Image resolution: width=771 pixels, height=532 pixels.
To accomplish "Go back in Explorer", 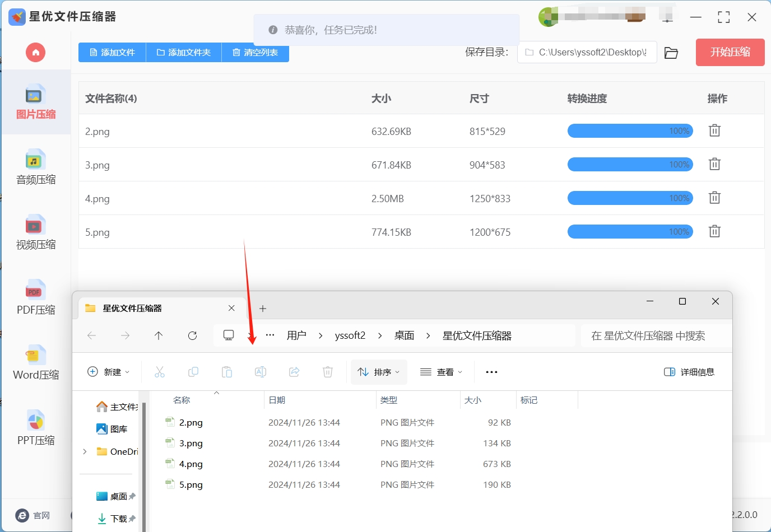I will point(92,335).
